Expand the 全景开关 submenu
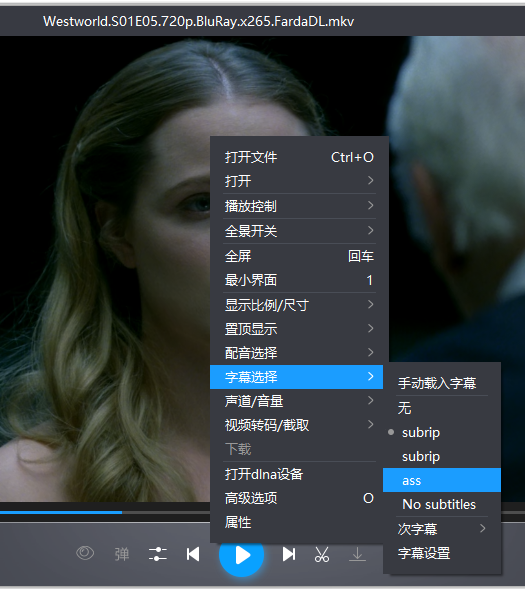The height and width of the screenshot is (589, 525). coord(299,231)
